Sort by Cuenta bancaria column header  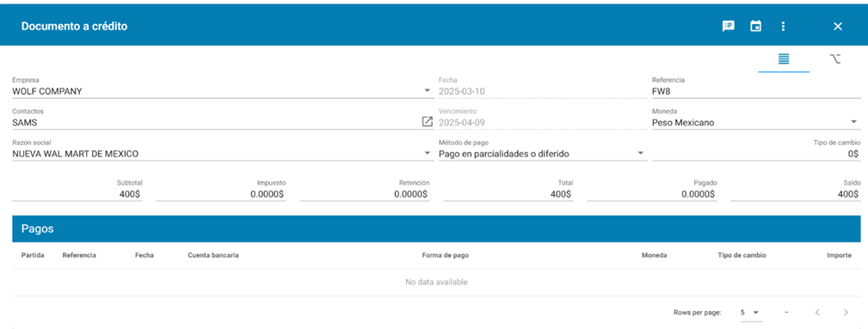(213, 255)
